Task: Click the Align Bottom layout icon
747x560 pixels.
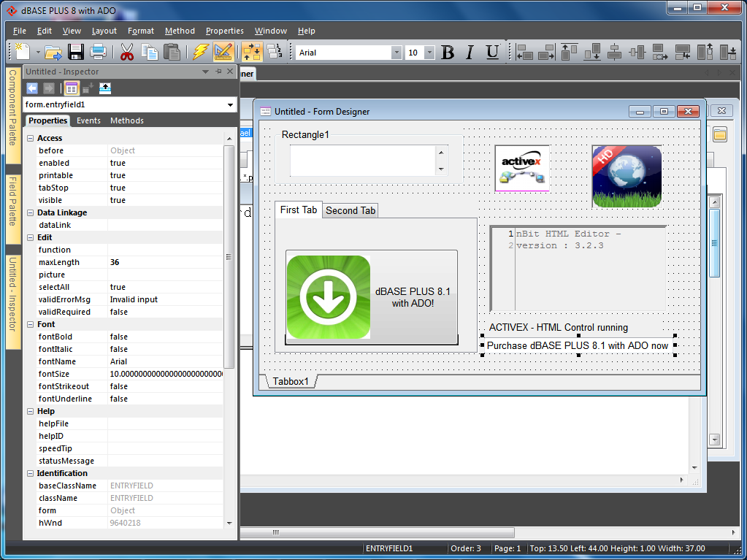Action: pyautogui.click(x=591, y=52)
